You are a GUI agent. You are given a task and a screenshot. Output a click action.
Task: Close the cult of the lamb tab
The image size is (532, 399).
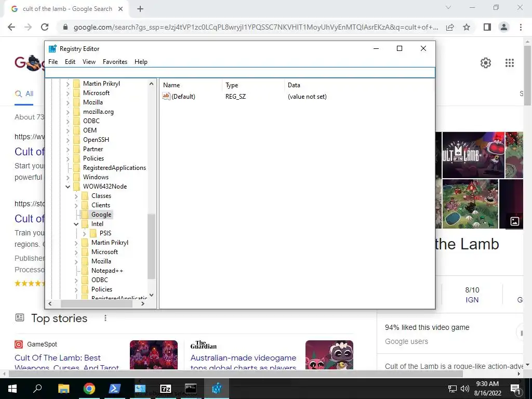(x=121, y=9)
